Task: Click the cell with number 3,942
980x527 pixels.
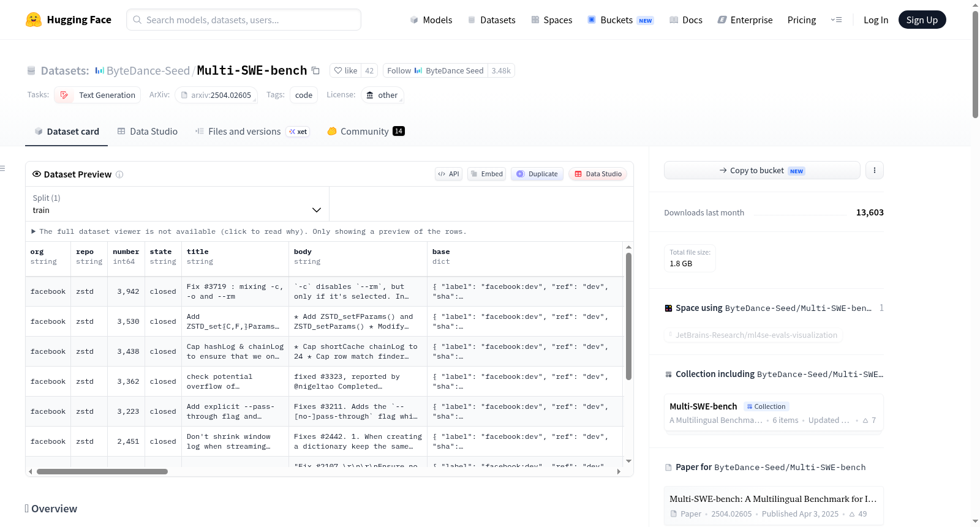Action: [126, 292]
